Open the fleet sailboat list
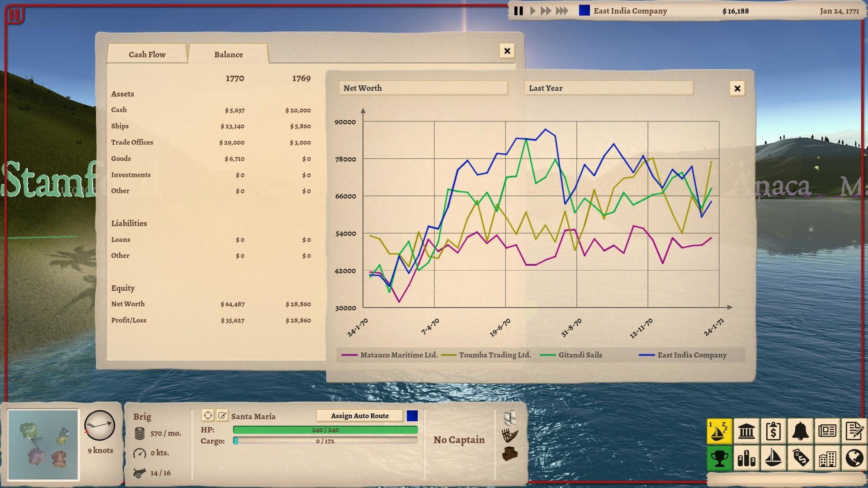This screenshot has height=488, width=868. tap(773, 458)
